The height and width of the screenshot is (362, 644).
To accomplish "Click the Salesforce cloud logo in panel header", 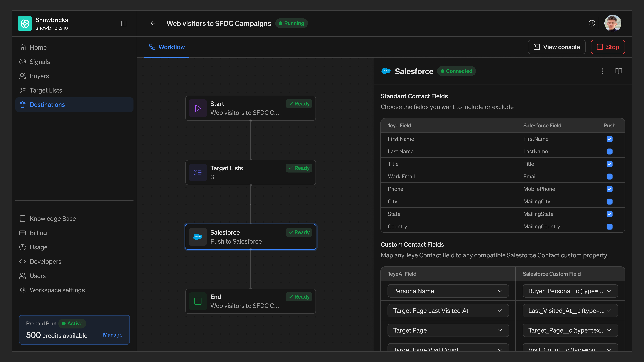I will point(386,71).
